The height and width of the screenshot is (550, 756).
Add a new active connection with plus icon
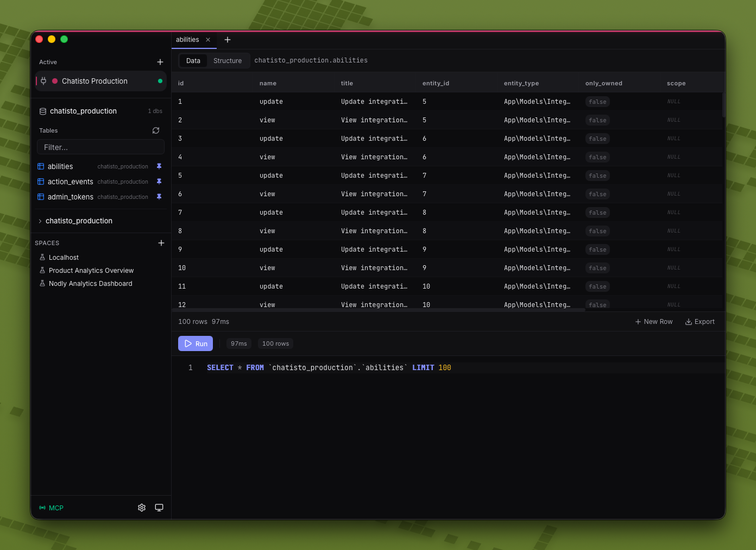tap(160, 62)
